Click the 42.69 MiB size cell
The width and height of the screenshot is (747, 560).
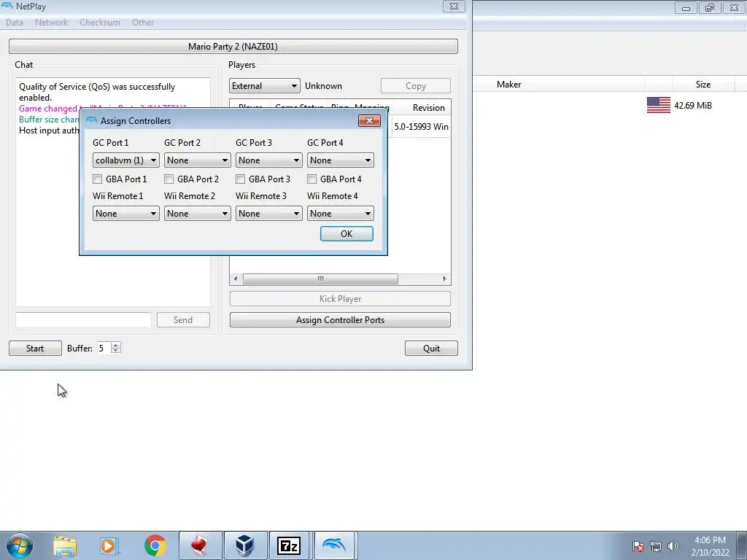tap(693, 105)
